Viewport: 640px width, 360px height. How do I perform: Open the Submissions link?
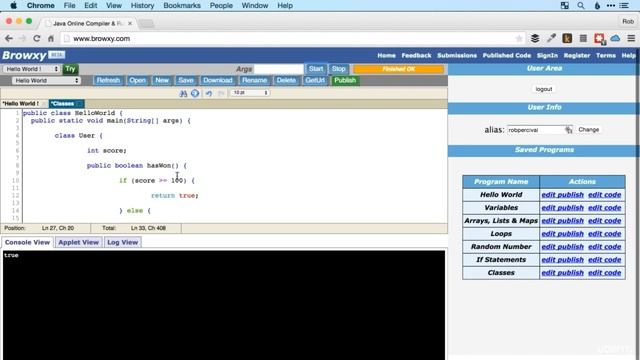pos(457,56)
